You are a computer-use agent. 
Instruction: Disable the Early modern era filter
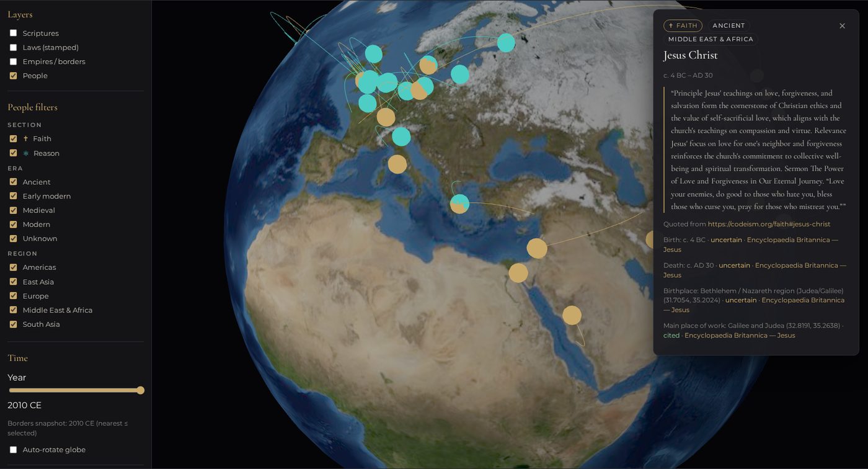13,196
